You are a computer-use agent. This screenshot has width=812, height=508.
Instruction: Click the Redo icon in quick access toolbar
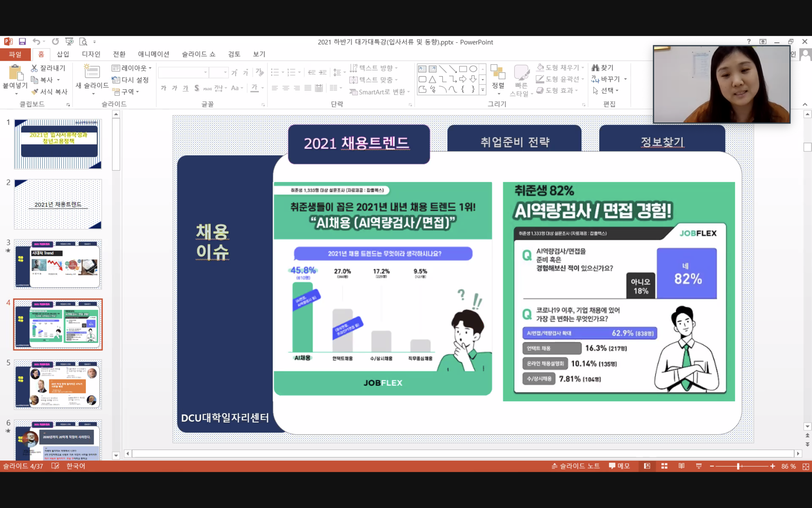coord(55,42)
